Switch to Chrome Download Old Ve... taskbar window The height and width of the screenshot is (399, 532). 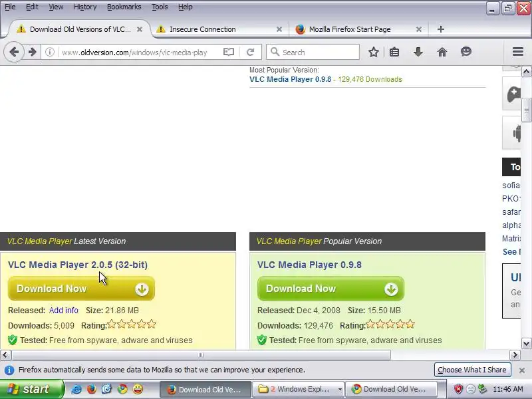pyautogui.click(x=391, y=389)
